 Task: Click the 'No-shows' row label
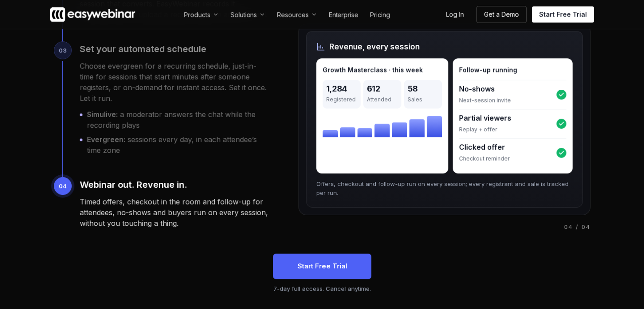[477, 89]
